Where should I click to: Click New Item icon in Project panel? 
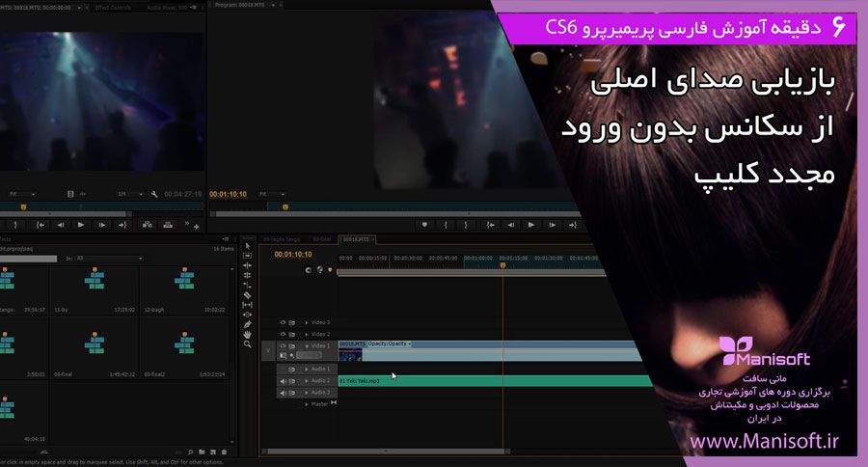pos(213,452)
